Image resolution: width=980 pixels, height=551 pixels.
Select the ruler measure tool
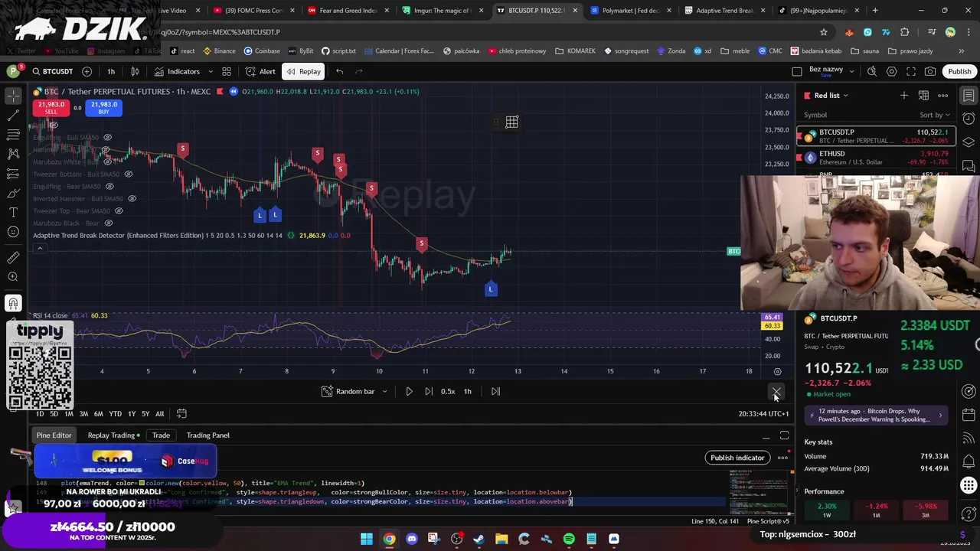(x=13, y=258)
